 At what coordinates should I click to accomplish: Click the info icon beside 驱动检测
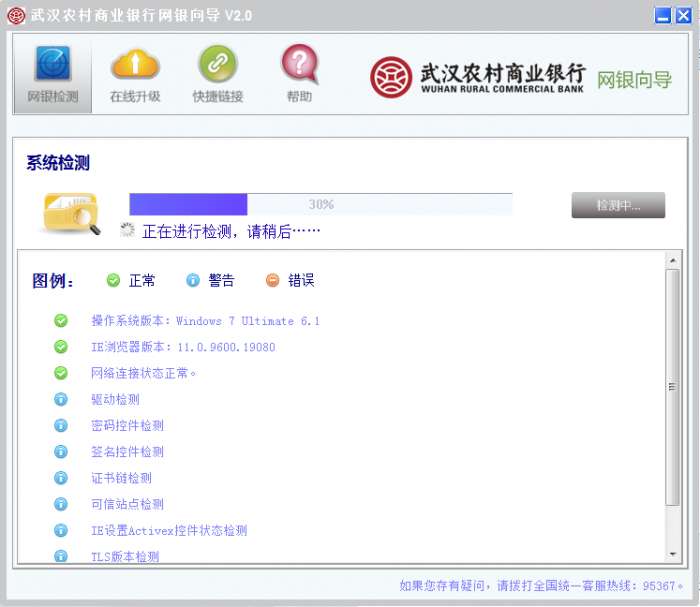[x=61, y=399]
